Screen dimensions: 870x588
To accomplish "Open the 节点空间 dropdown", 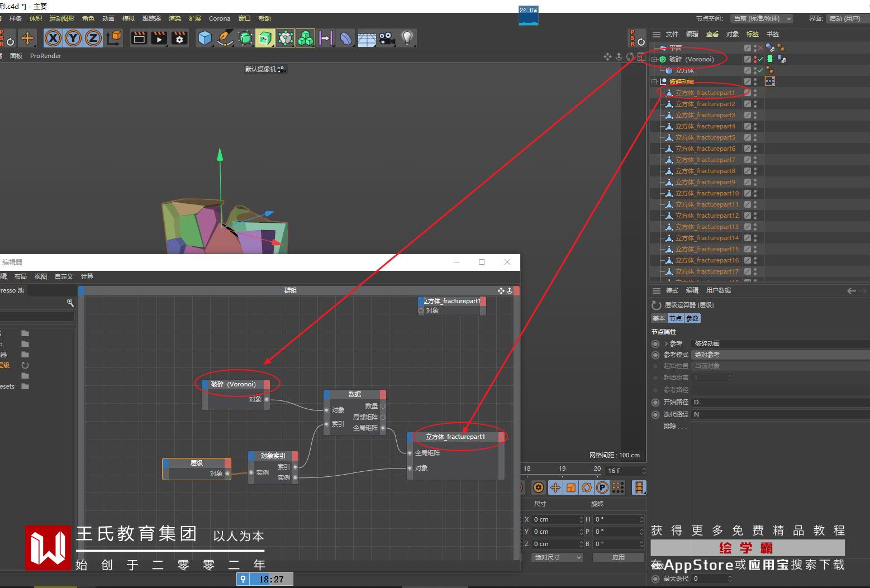I will click(762, 18).
